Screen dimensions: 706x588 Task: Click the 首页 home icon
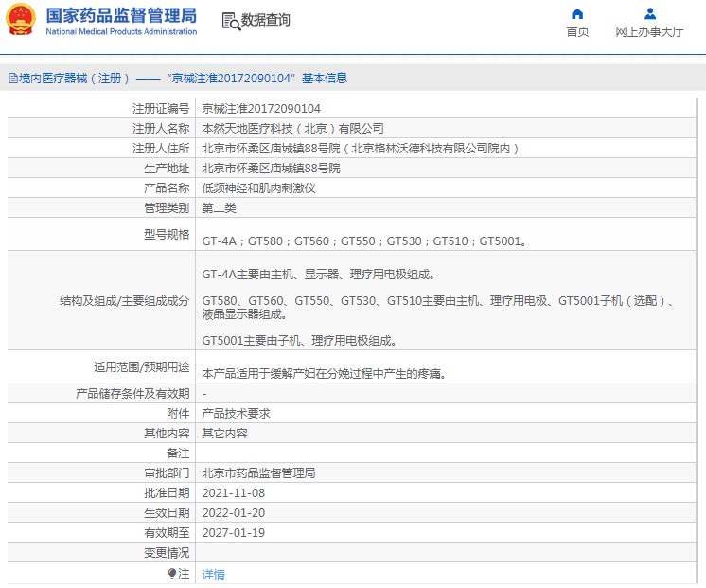577,14
